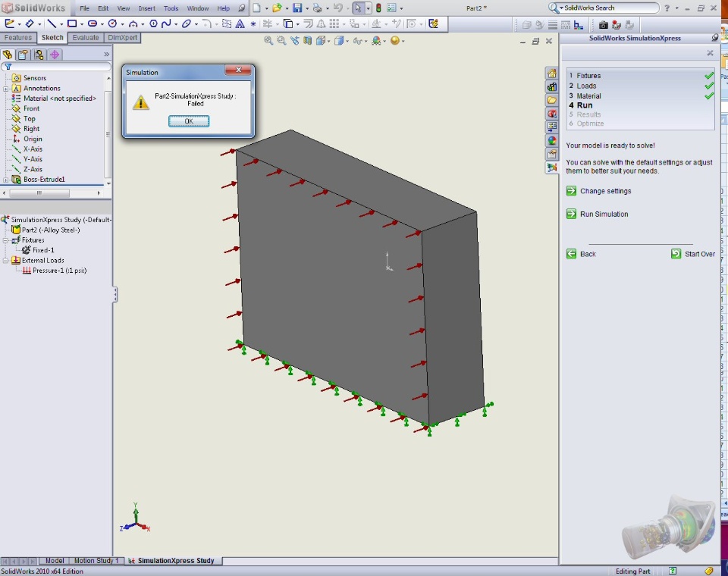728x576 pixels.
Task: Select the Spline sketch tool
Action: click(x=166, y=23)
